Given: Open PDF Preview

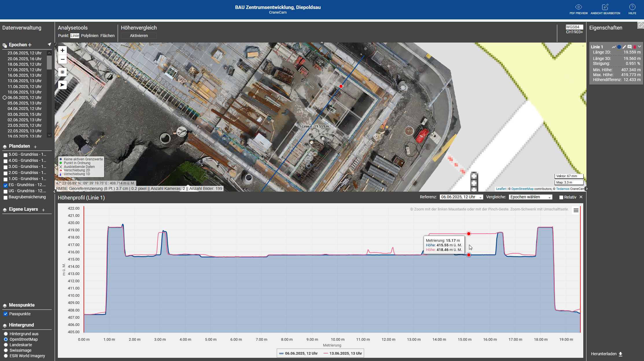Looking at the screenshot, I should click(578, 9).
